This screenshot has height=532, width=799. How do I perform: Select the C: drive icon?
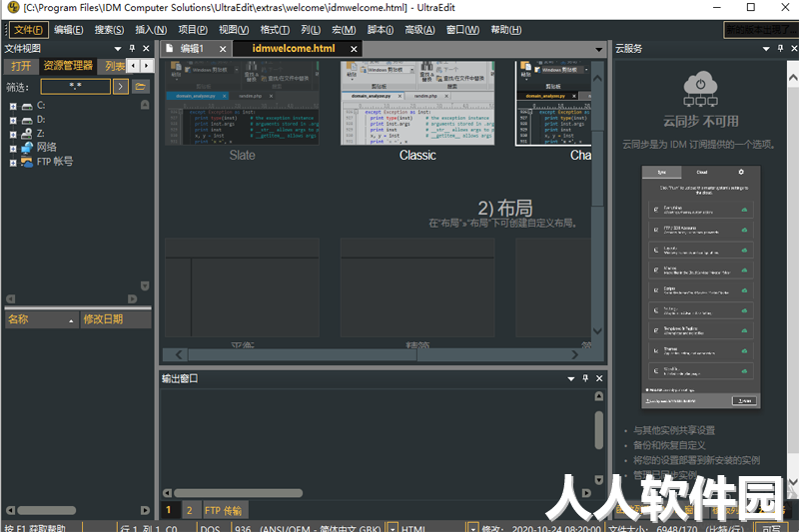[27, 106]
